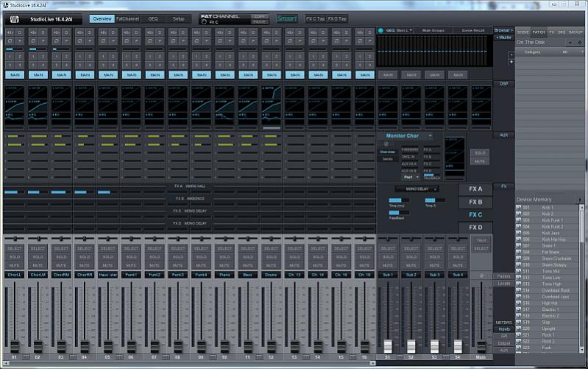Click the Fat Channel FX C knob icon
588x369 pixels.
tap(204, 22)
